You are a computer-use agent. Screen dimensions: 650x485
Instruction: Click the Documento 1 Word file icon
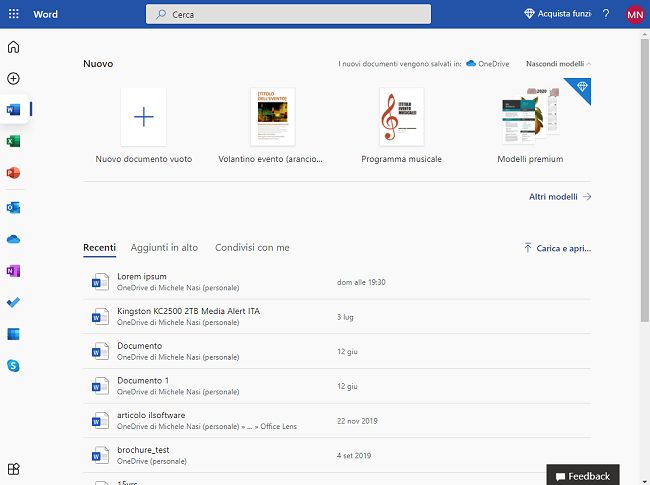(x=100, y=386)
